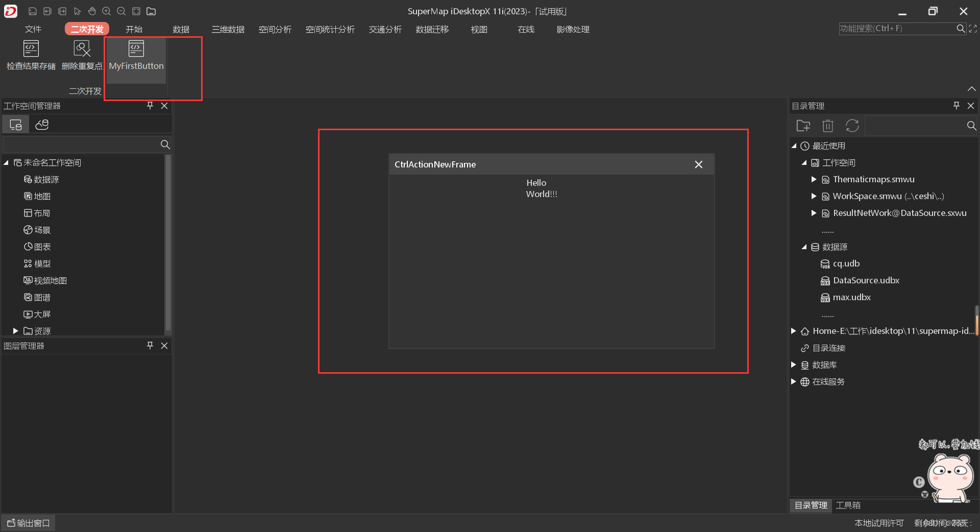Select 模型 in workspace tree
The image size is (980, 532).
(37, 263)
